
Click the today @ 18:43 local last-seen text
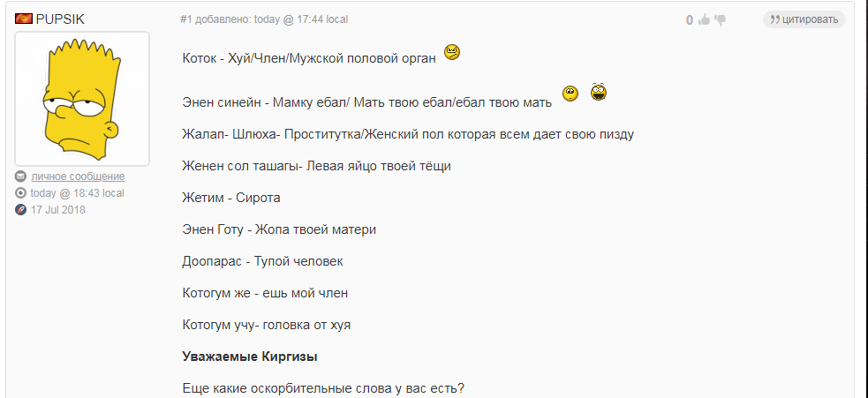click(77, 193)
